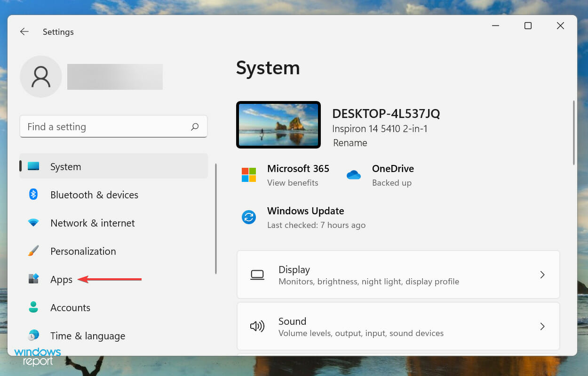The image size is (588, 376).
Task: Click the user profile avatar
Action: 41,77
